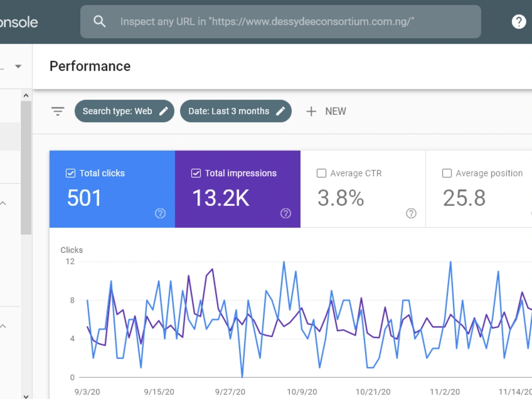Click the highlighted sidebar menu row

click(10, 136)
